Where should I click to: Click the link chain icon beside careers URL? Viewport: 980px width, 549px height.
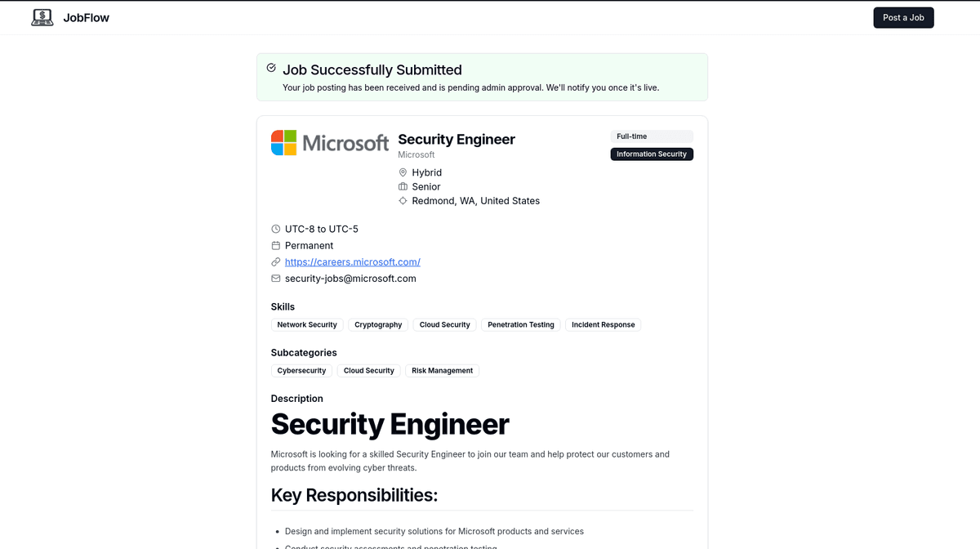pos(276,262)
